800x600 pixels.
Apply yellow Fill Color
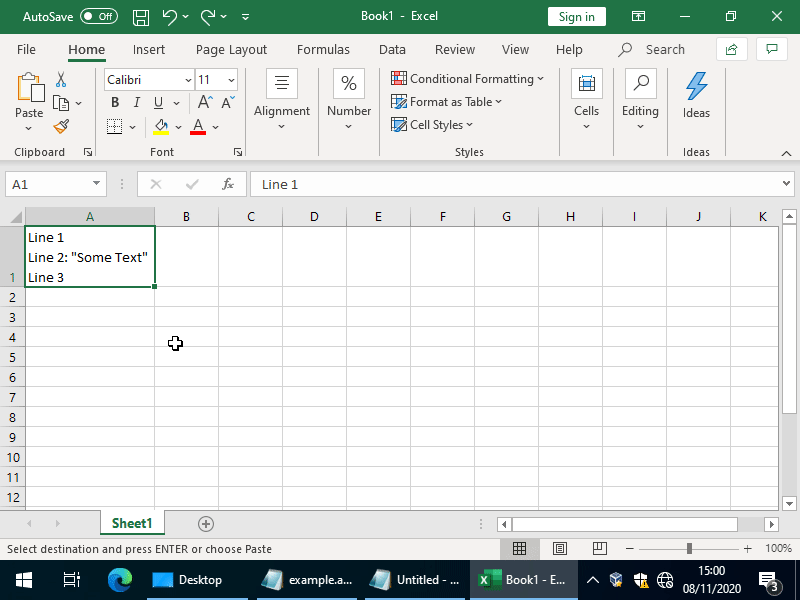[161, 127]
